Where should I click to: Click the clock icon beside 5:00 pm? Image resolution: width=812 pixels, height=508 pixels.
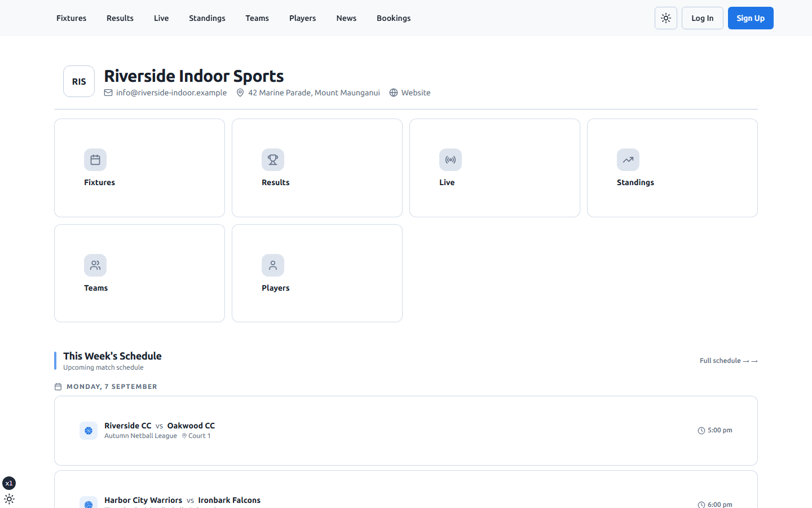pyautogui.click(x=701, y=431)
